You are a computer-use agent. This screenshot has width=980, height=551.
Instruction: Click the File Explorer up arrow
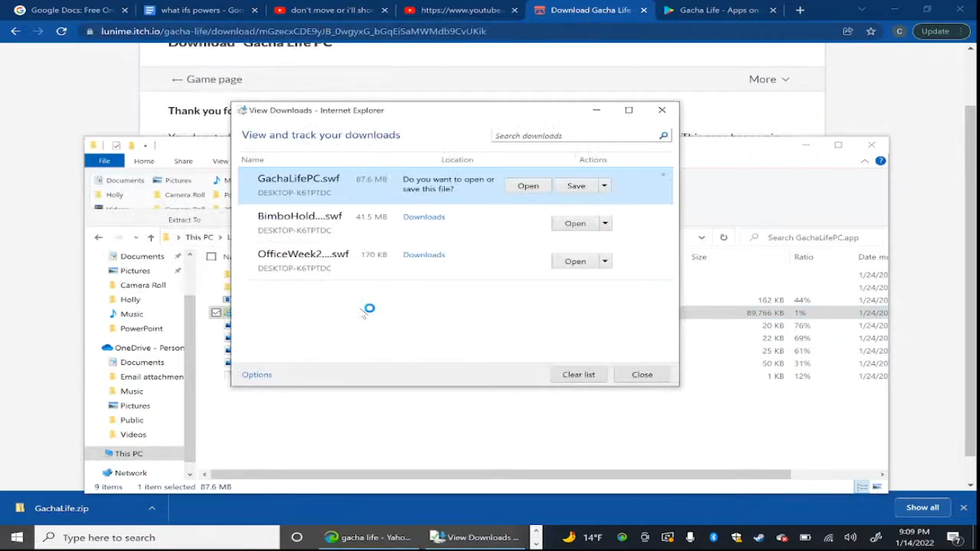click(x=151, y=237)
